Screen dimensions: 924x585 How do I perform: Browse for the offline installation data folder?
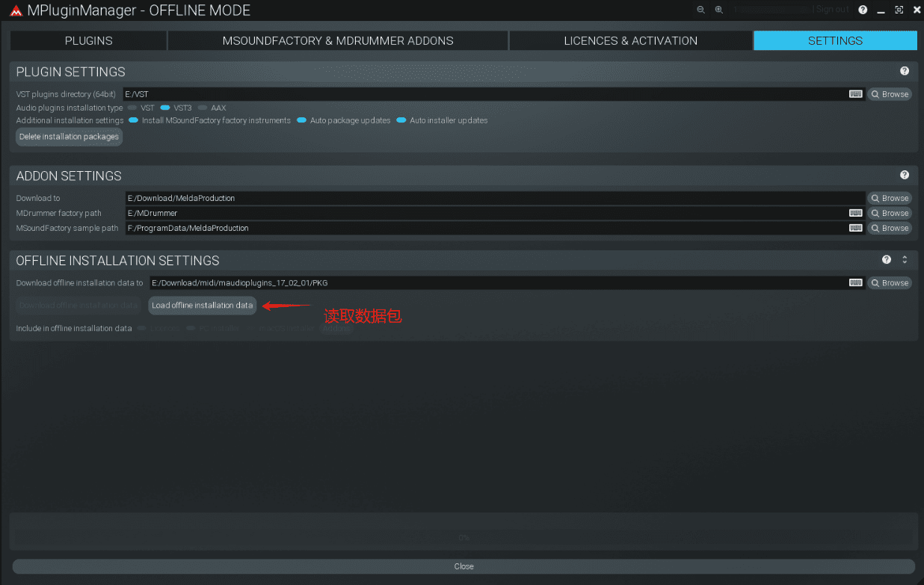tap(890, 282)
